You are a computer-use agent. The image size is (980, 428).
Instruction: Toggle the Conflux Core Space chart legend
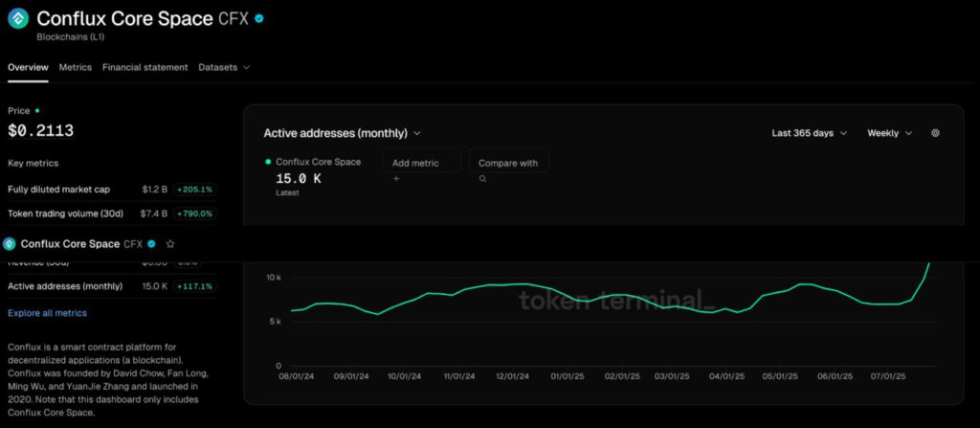point(317,162)
